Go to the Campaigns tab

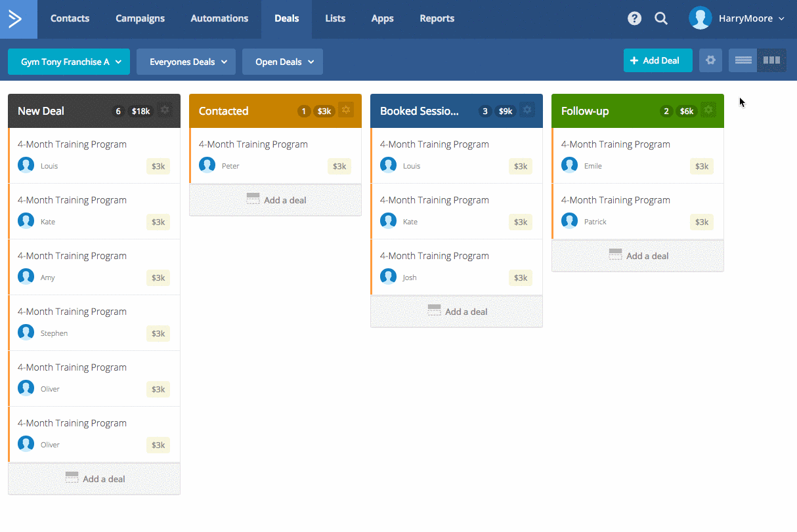140,18
